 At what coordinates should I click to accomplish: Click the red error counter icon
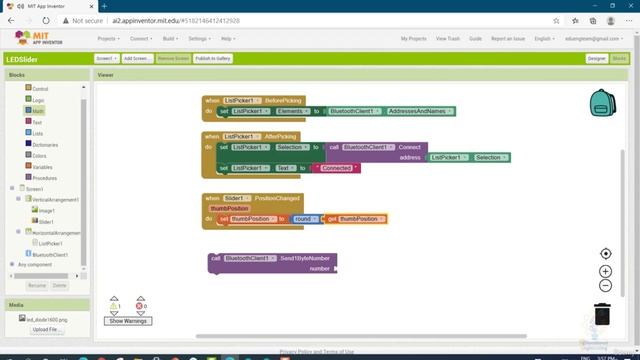(139, 306)
